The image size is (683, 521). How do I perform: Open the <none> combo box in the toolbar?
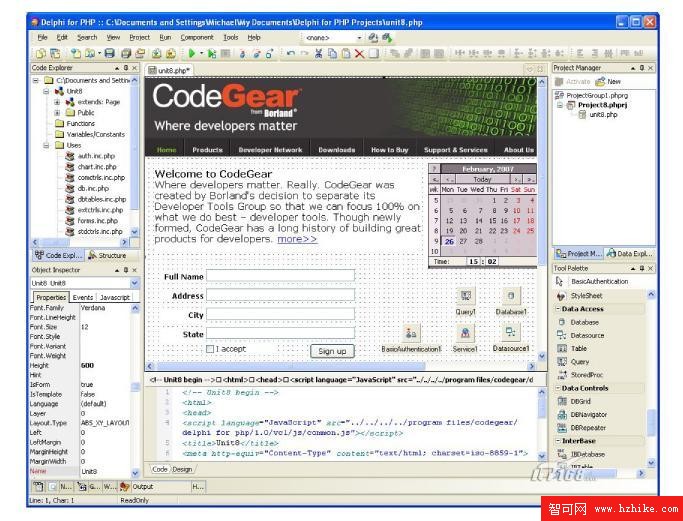tap(359, 38)
